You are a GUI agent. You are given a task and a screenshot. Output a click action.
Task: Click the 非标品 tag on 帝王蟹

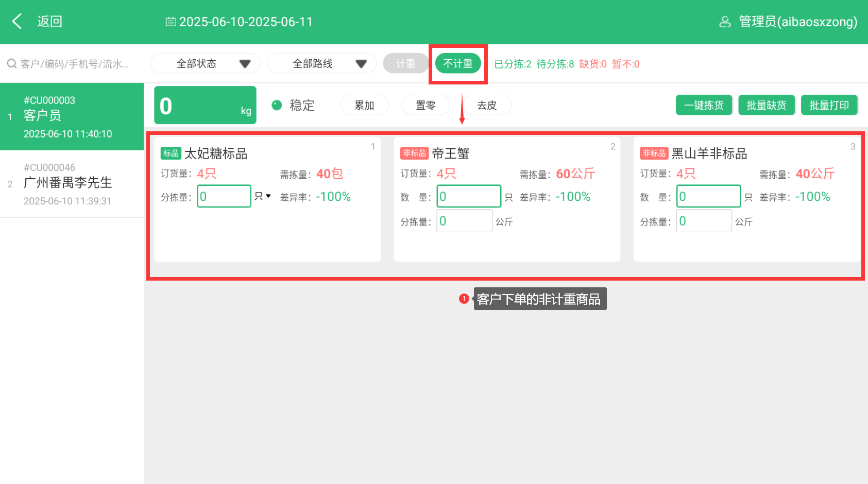(414, 153)
